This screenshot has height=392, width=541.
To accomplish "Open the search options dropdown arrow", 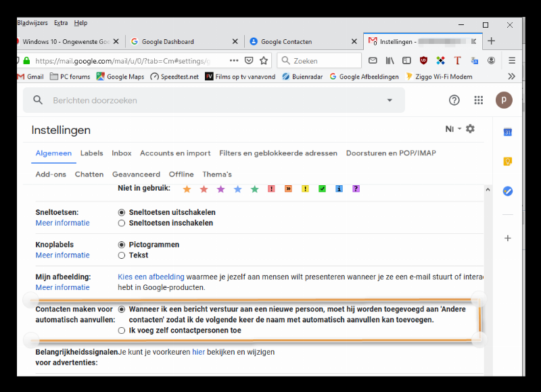I will pos(390,100).
